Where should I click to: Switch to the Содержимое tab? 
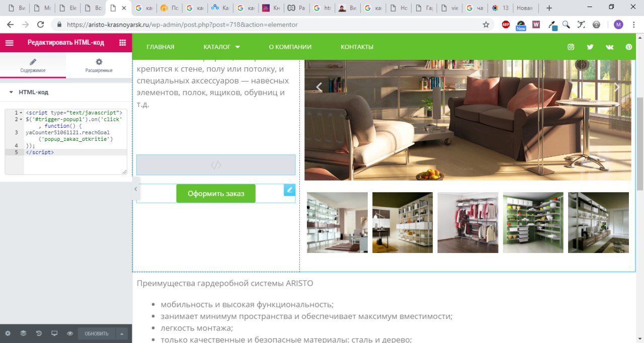pyautogui.click(x=33, y=65)
